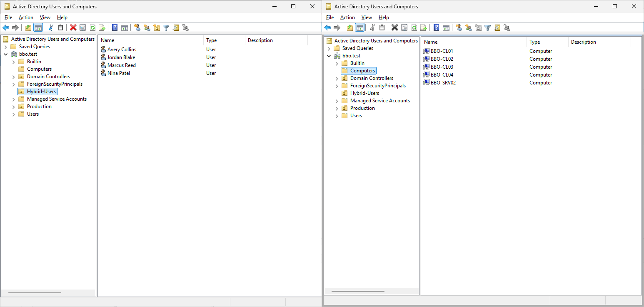
Task: Sort by Name column in computers-list window
Action: point(474,42)
